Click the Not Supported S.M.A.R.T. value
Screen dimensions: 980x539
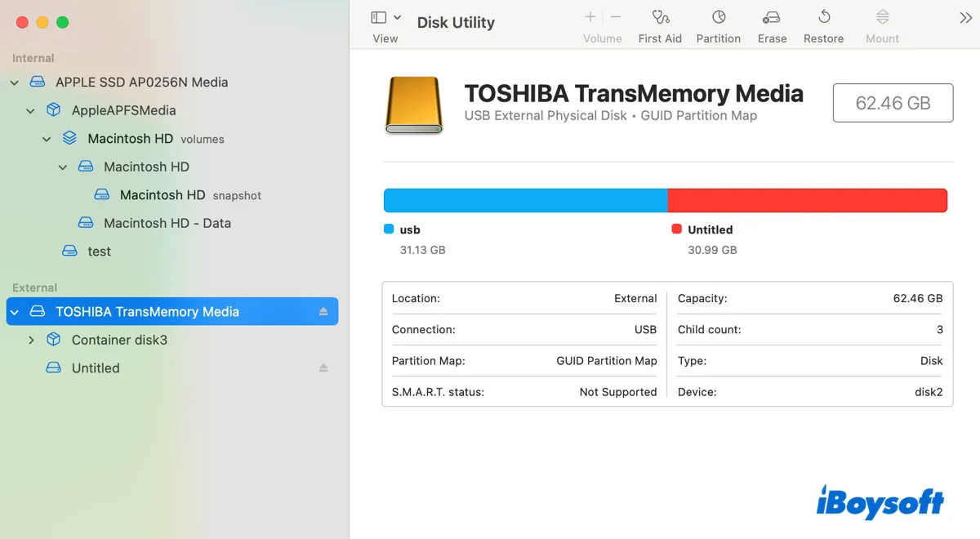pos(618,392)
